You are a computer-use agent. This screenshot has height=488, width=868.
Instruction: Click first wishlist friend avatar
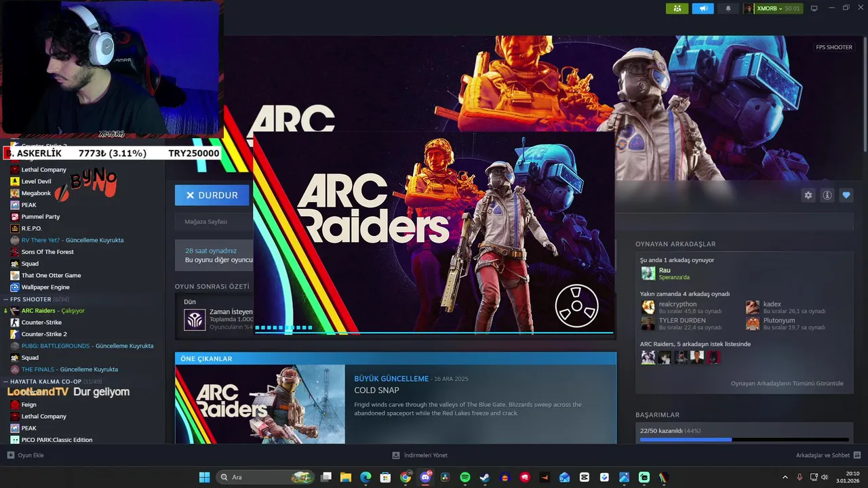648,357
